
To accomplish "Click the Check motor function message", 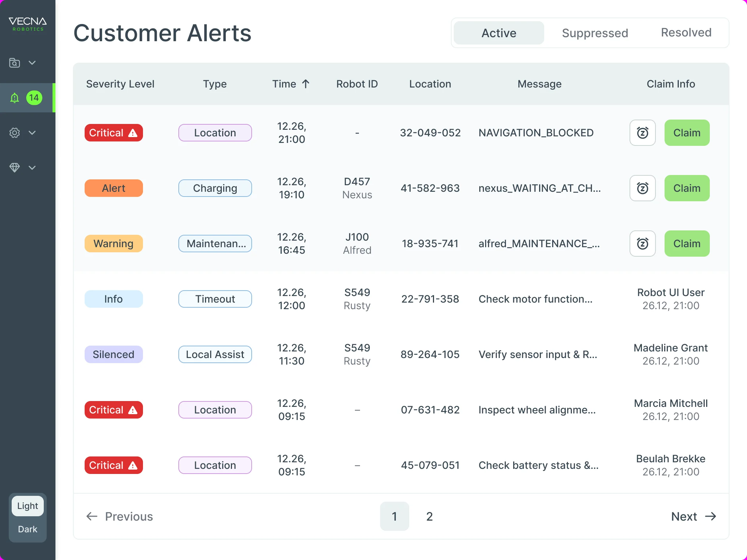I will tap(535, 299).
